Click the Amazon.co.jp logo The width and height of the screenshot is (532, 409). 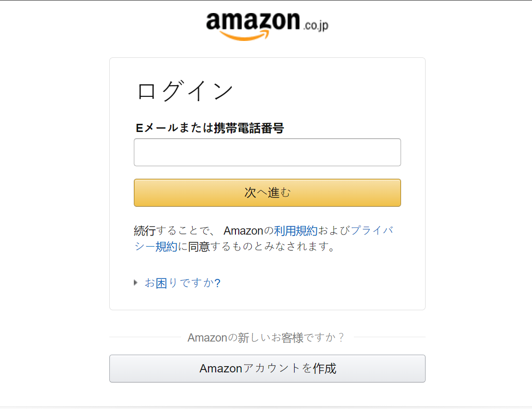(x=267, y=26)
